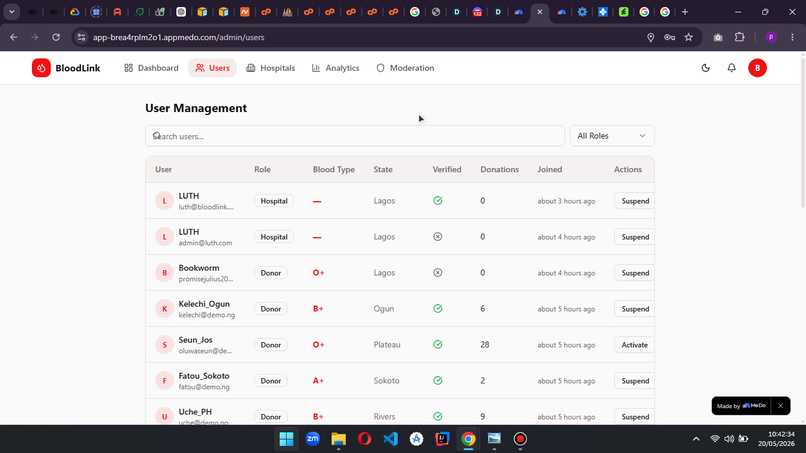806x453 pixels.
Task: Expand the All Roles dropdown
Action: (612, 136)
